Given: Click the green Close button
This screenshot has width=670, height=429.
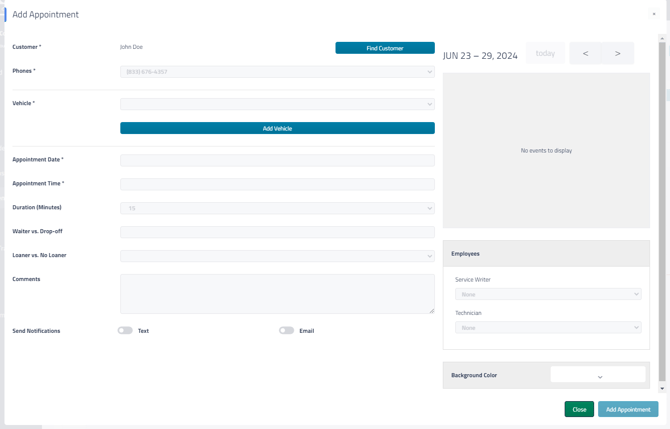Looking at the screenshot, I should [579, 409].
